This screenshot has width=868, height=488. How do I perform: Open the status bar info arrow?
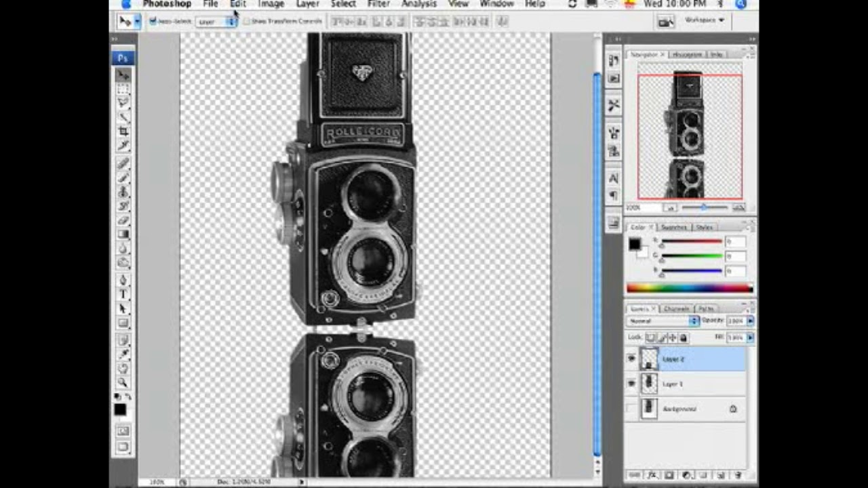coord(302,482)
